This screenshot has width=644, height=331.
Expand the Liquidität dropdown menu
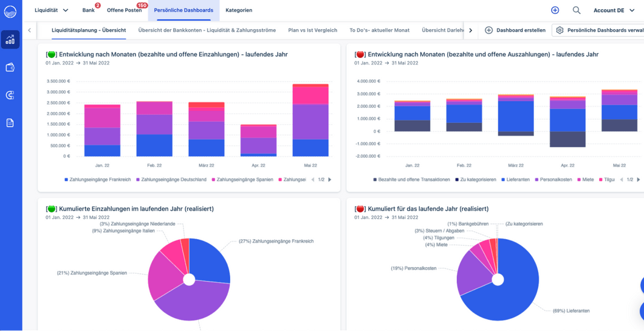click(x=52, y=10)
